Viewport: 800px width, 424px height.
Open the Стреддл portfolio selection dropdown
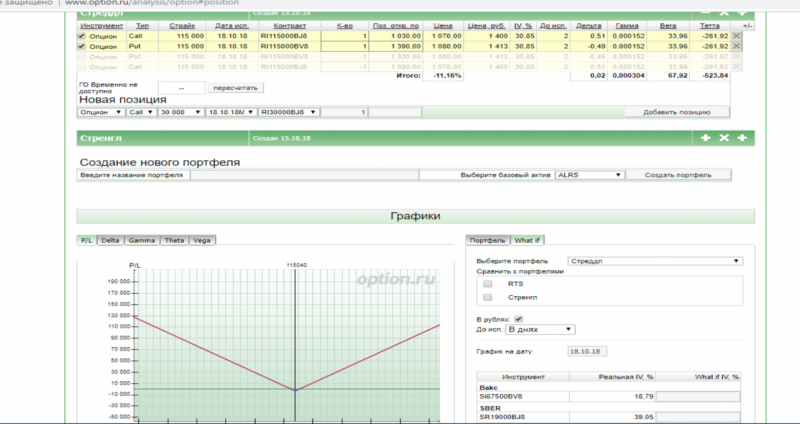point(655,261)
